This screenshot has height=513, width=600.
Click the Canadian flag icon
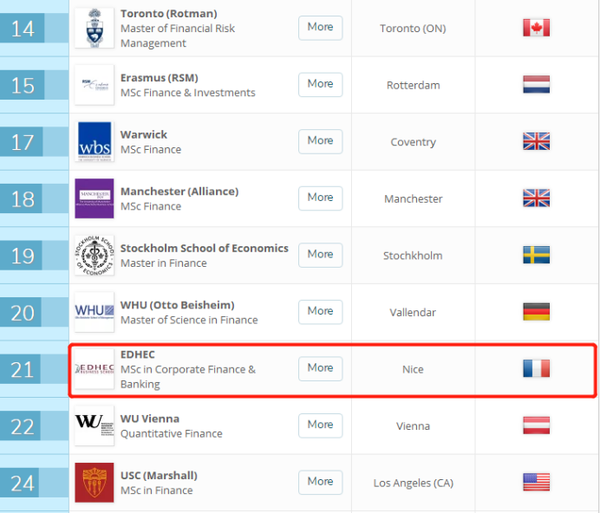(x=536, y=28)
